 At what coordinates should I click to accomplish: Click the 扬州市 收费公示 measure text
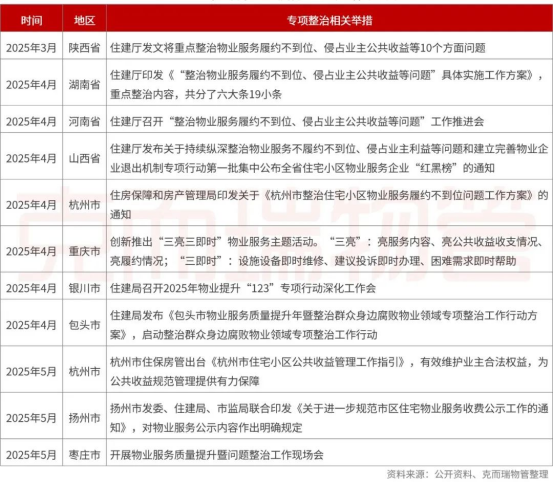coord(329,418)
